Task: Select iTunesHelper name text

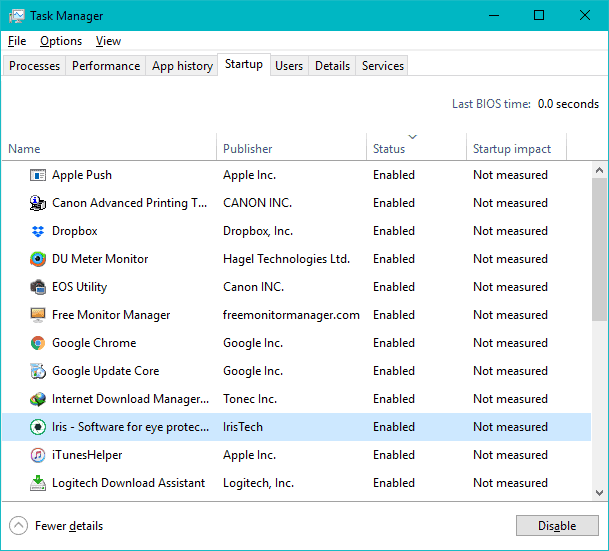Action: tap(87, 455)
